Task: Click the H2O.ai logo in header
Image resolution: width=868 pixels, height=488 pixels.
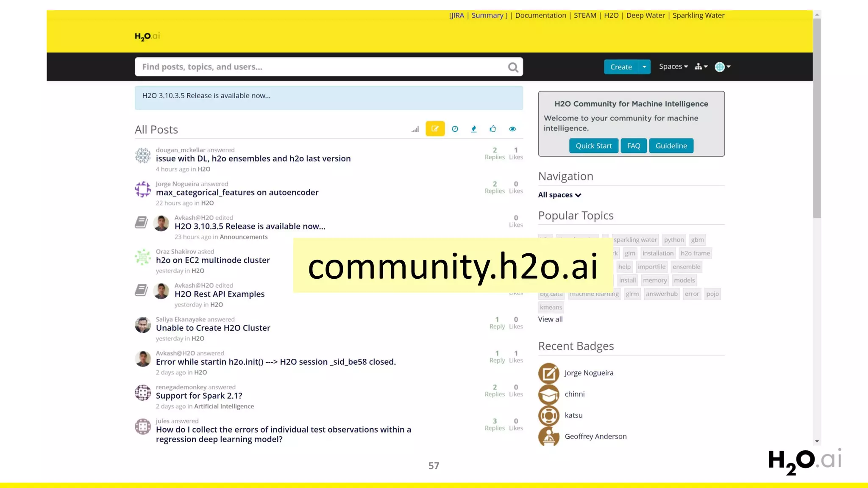Action: (147, 36)
